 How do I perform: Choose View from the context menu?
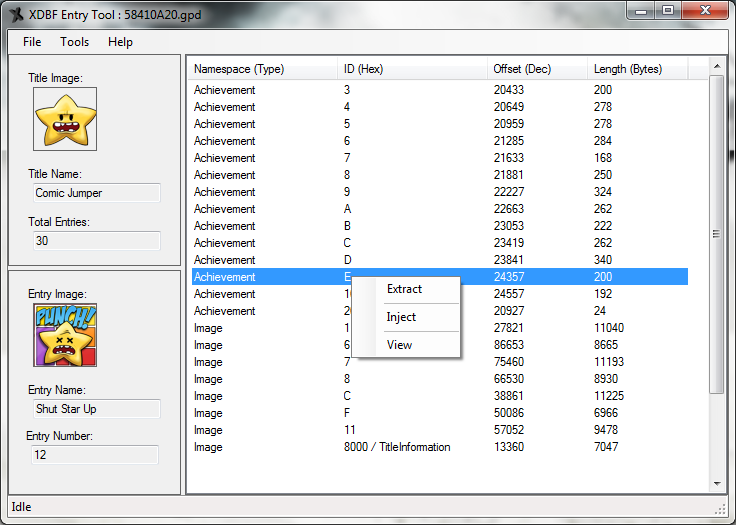[x=399, y=345]
